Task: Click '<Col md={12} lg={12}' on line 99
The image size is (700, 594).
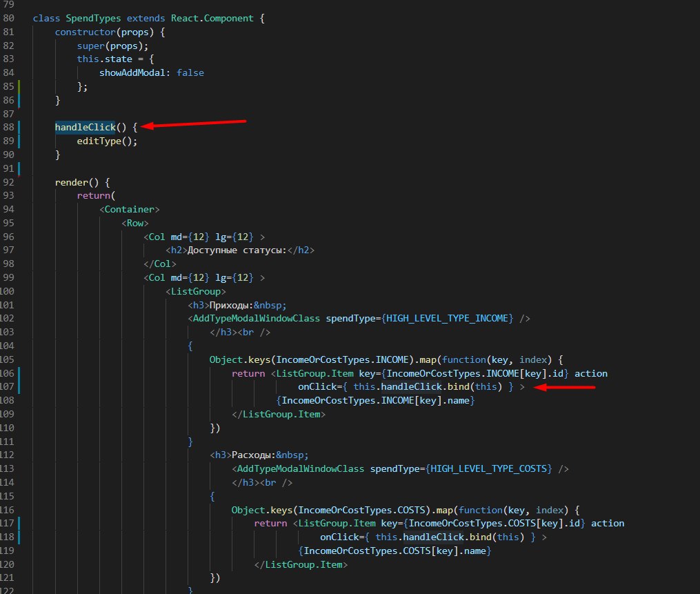Action: (198, 278)
